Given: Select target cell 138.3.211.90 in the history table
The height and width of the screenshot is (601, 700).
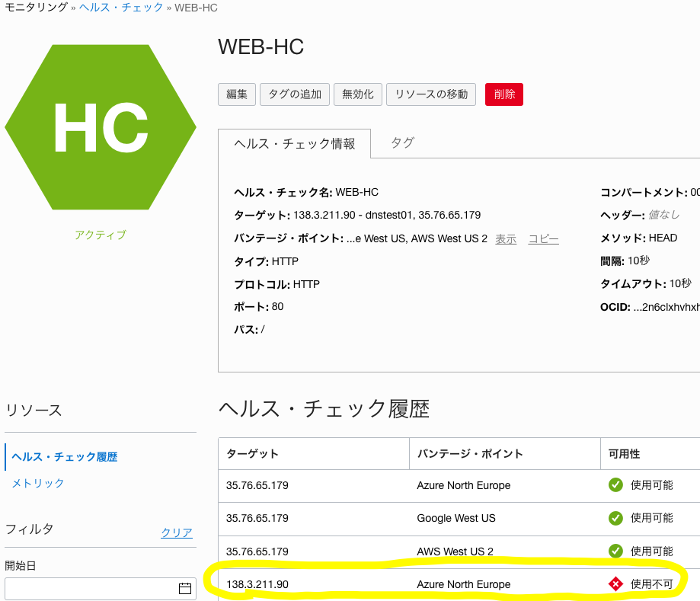Looking at the screenshot, I should pos(257,584).
